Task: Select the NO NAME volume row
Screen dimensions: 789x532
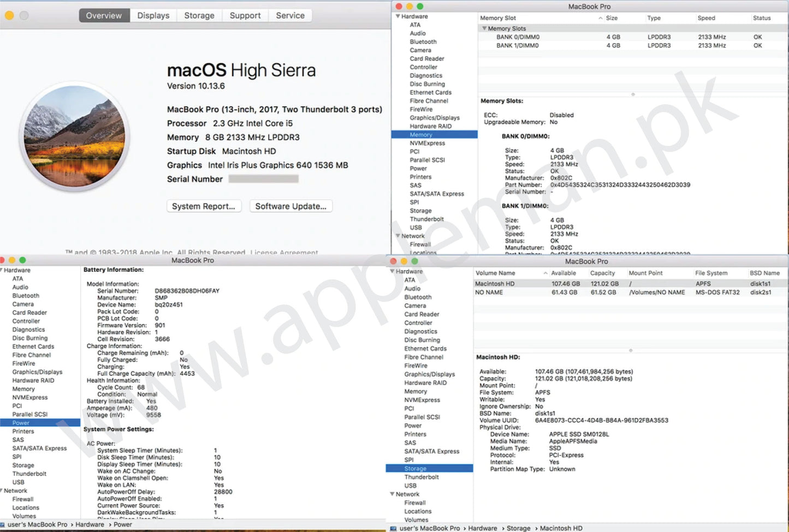Action: 631,292
